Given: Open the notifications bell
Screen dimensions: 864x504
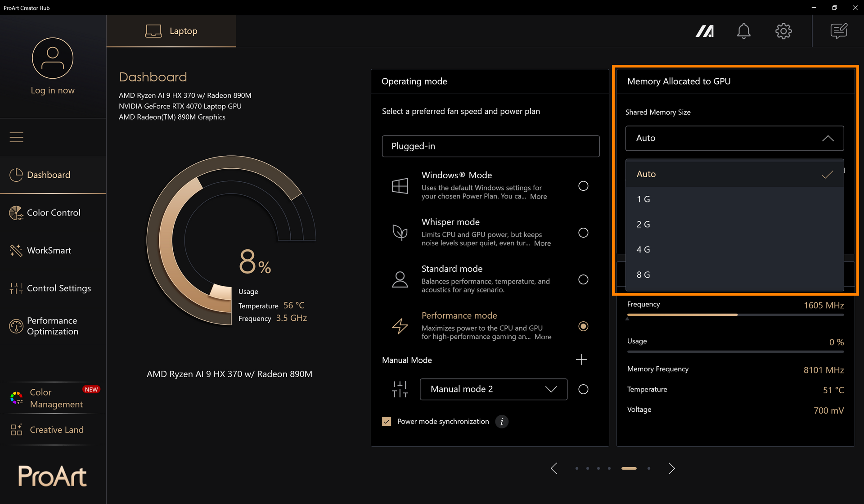Looking at the screenshot, I should point(744,31).
